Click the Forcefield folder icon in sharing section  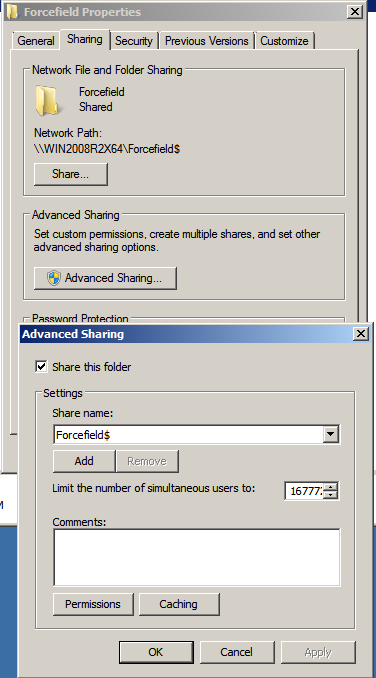pos(47,100)
